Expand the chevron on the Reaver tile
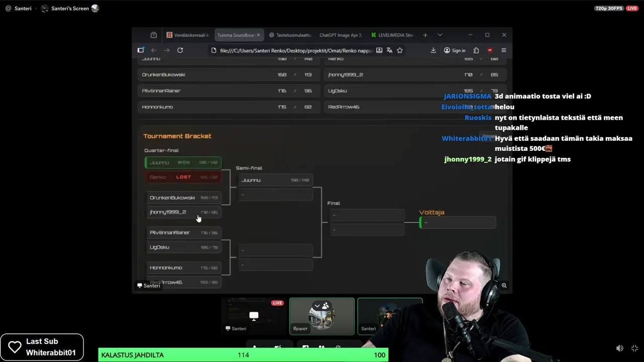Screen dimensions: 644x362 317,306
